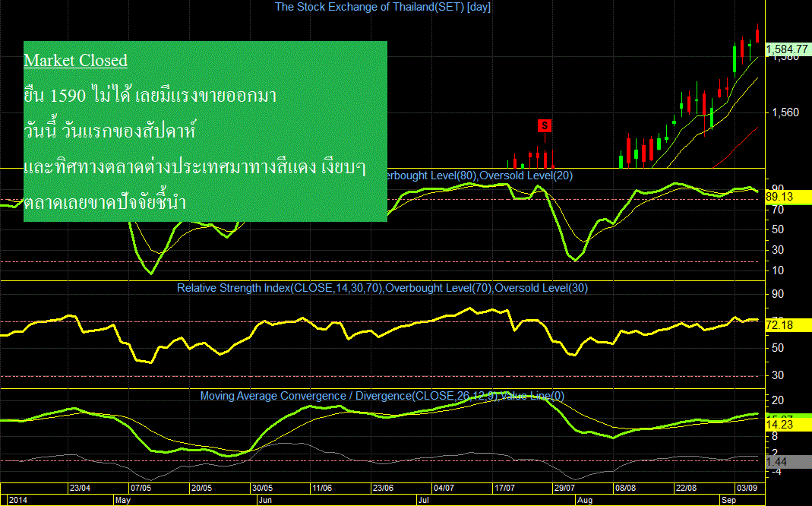Click the 03/09 date on the time axis
812x506 pixels.
[747, 488]
